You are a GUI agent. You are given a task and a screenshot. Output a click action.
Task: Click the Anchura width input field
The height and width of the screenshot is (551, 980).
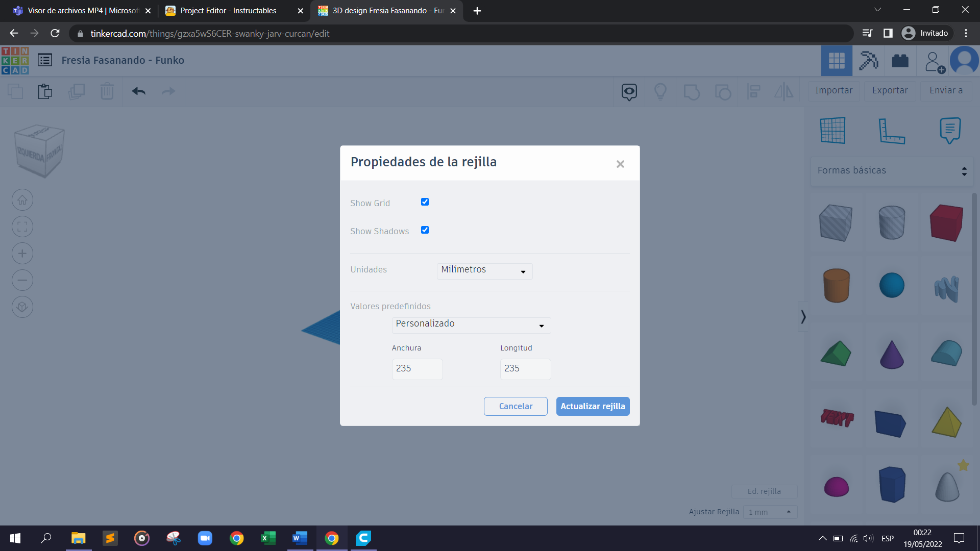(x=417, y=369)
